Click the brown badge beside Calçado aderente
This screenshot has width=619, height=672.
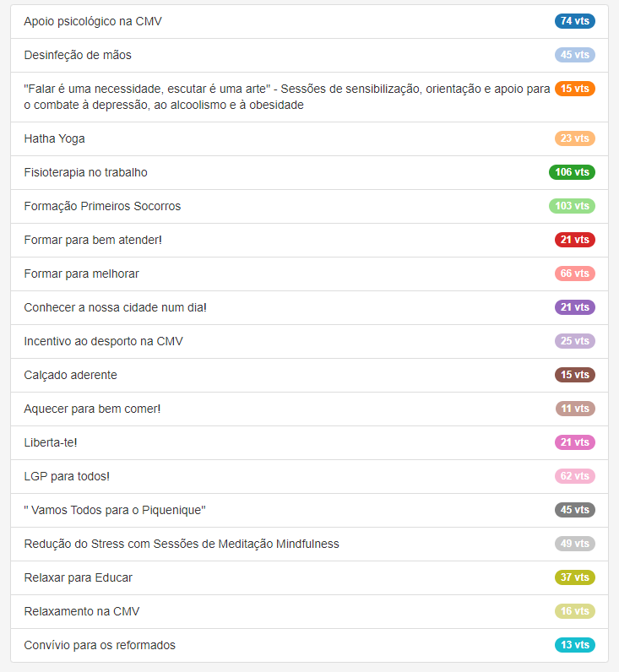(574, 375)
